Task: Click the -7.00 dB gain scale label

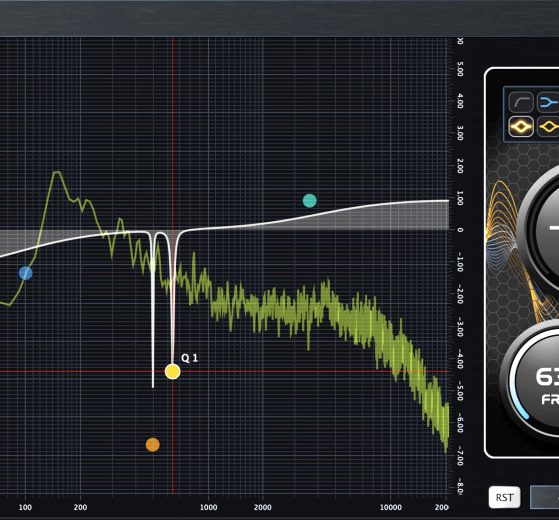Action: tap(460, 457)
